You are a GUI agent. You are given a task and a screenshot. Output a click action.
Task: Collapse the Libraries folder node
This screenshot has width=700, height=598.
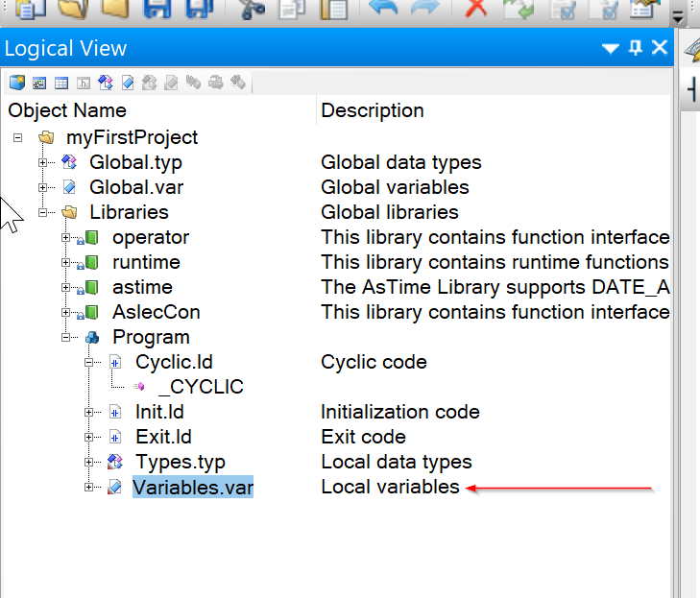tap(42, 212)
